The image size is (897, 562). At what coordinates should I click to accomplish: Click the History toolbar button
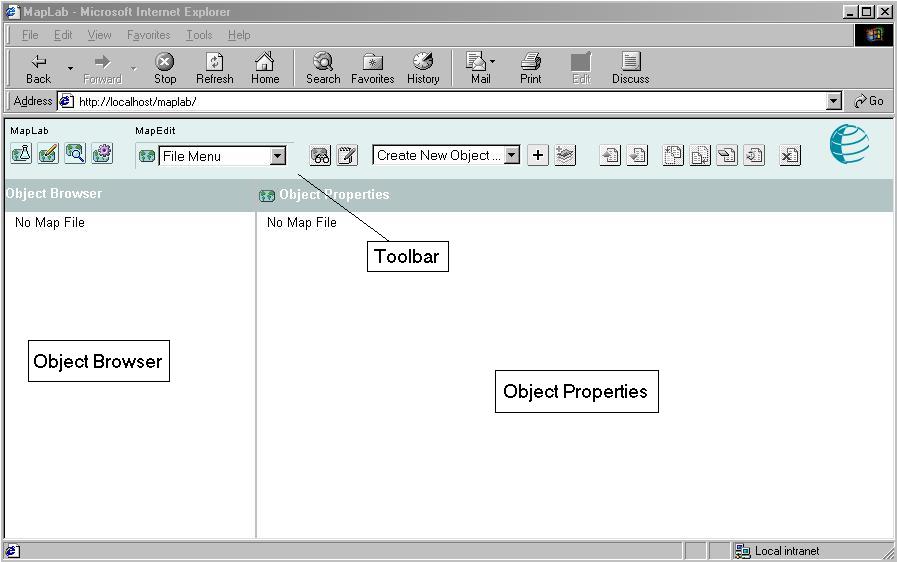click(x=423, y=68)
